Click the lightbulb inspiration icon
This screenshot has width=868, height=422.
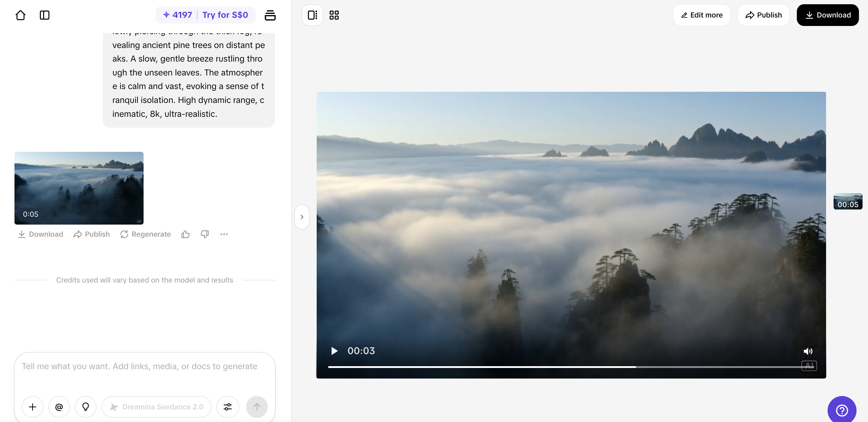pos(86,407)
